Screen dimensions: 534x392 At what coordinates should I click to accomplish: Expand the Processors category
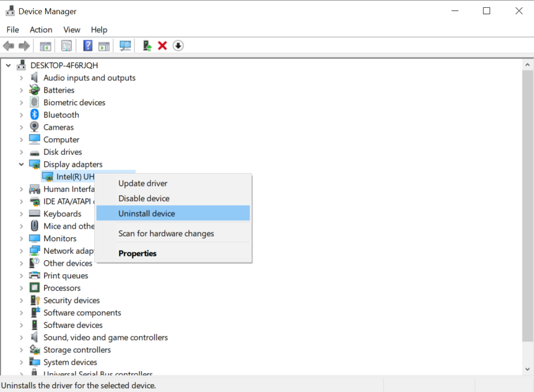click(x=21, y=288)
